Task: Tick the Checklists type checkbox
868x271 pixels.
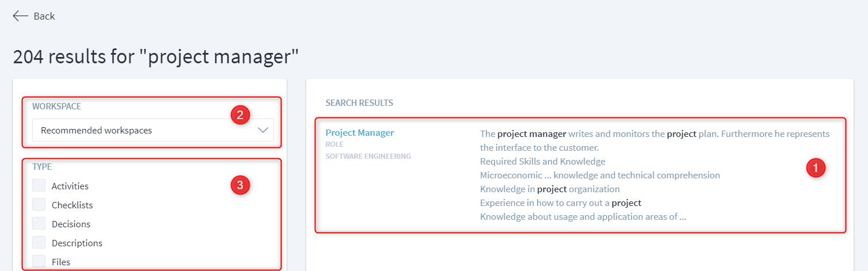Action: coord(39,204)
